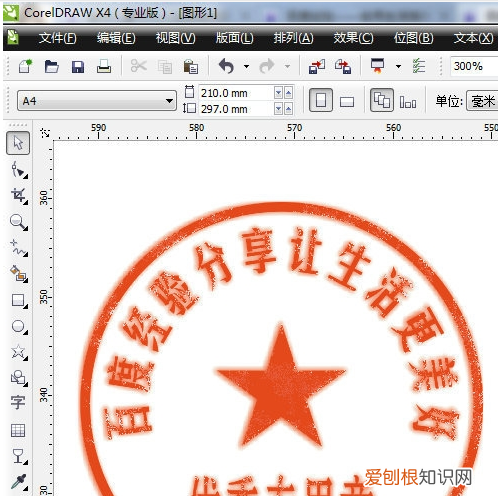Click the CorelDRAW icon in the menu bar
Image resolution: width=498 pixels, height=496 pixels.
[13, 37]
